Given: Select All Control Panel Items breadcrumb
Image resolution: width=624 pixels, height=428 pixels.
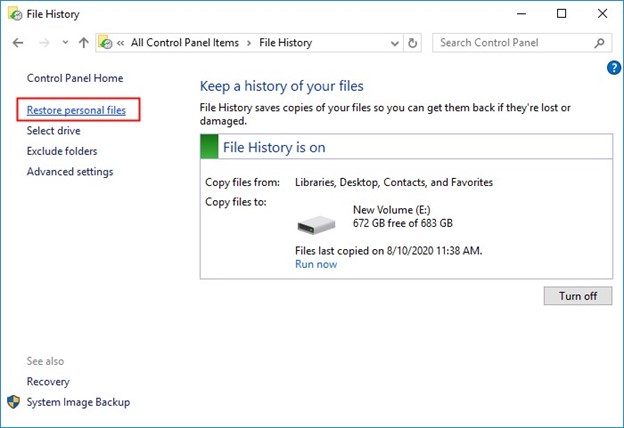Looking at the screenshot, I should pos(187,43).
